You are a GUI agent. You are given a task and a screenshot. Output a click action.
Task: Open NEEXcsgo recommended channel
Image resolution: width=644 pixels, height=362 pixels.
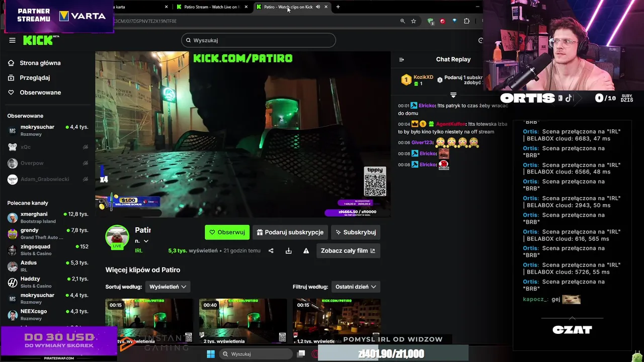coord(48,314)
